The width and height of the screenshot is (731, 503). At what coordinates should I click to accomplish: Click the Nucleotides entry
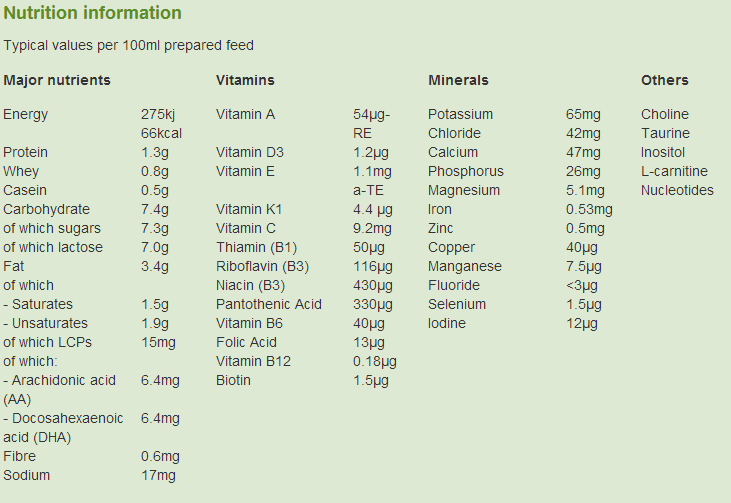click(677, 191)
